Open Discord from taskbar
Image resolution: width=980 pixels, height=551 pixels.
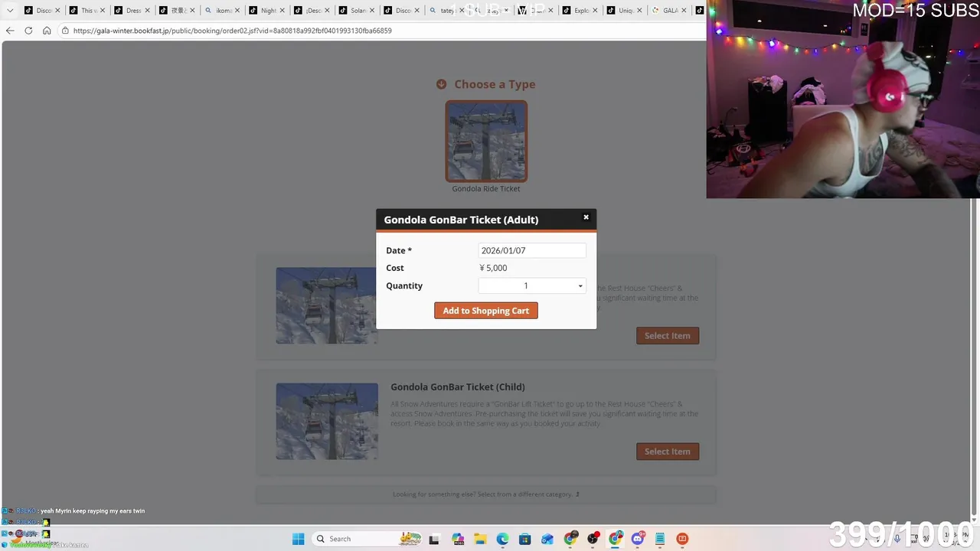pos(638,539)
